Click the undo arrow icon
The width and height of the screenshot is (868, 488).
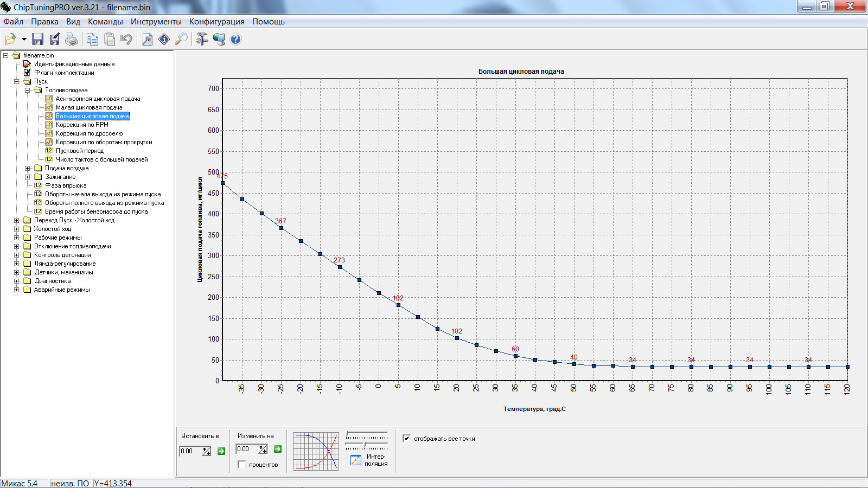click(x=126, y=39)
